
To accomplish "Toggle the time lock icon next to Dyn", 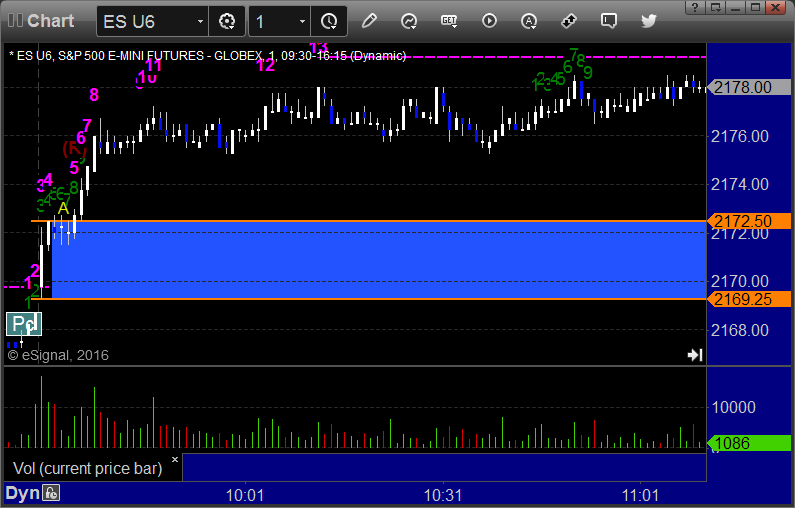I will 51,492.
